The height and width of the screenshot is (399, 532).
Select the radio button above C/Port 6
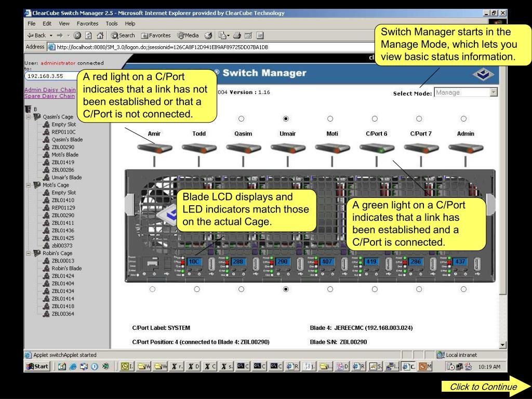coord(375,119)
